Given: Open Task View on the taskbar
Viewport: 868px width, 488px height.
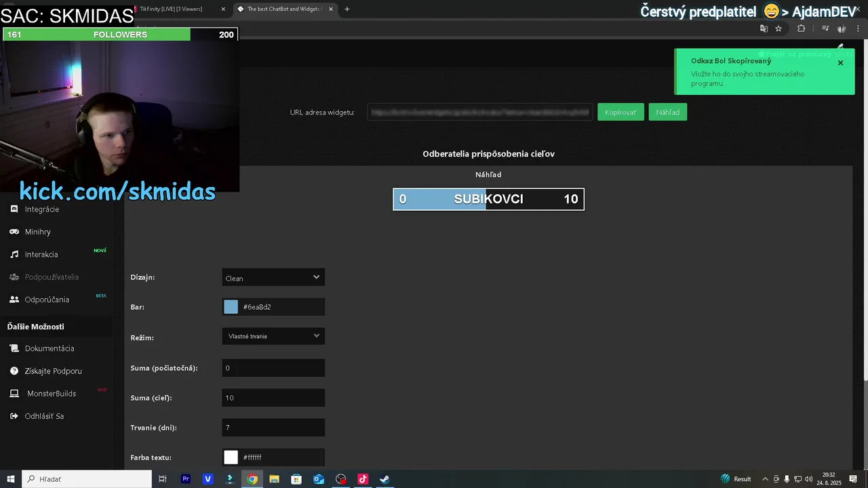Looking at the screenshot, I should pyautogui.click(x=163, y=479).
